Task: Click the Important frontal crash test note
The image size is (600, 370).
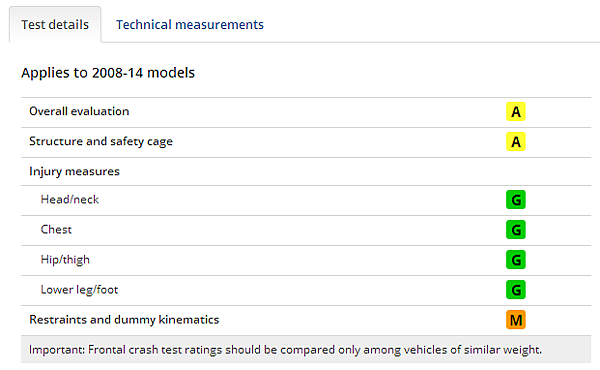Action: [x=285, y=350]
